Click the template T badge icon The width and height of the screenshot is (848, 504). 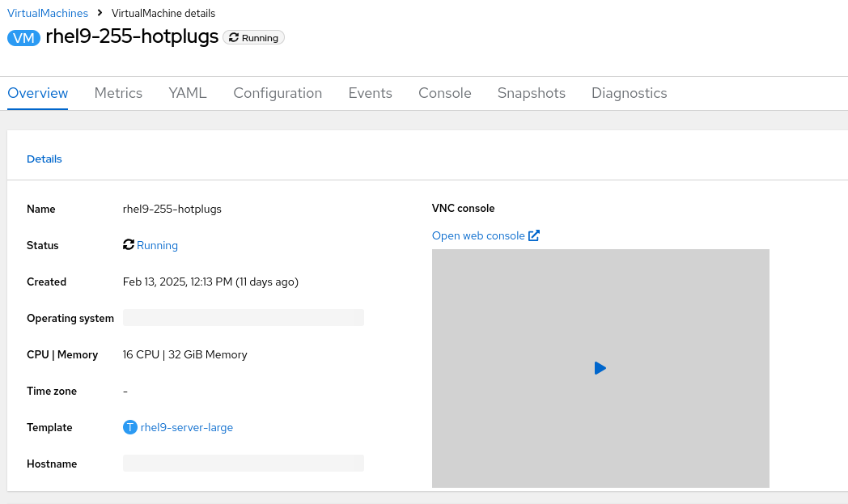[x=129, y=427]
